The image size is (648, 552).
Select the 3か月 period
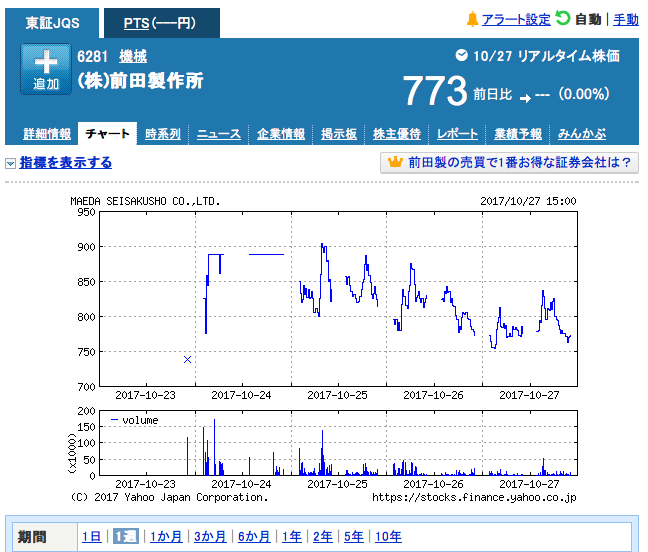pyautogui.click(x=210, y=537)
